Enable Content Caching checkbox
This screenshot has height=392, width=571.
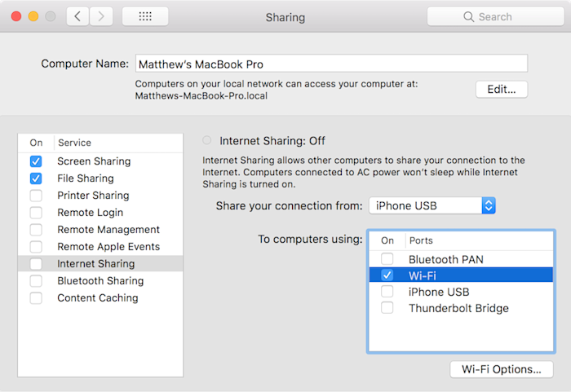click(x=36, y=298)
